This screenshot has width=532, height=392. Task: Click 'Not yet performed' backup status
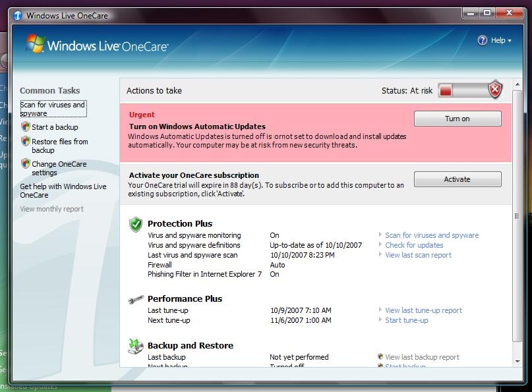pyautogui.click(x=299, y=356)
